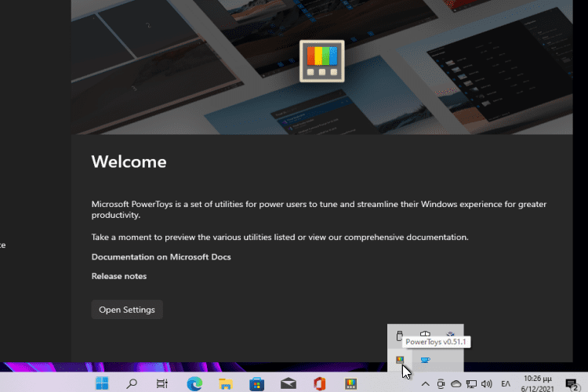Open Office from the taskbar

coord(319,383)
